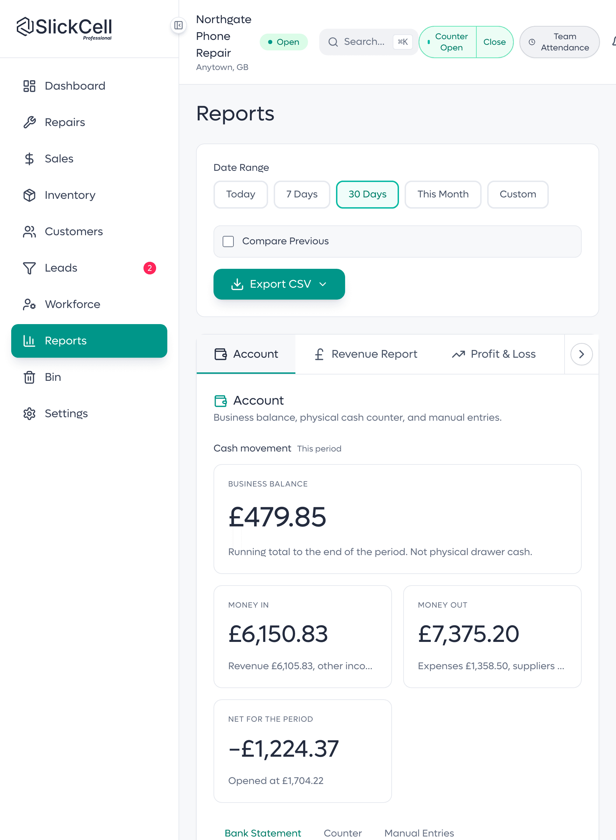Open Workforce user-cog icon
Viewport: 616px width, 840px height.
coord(29,304)
